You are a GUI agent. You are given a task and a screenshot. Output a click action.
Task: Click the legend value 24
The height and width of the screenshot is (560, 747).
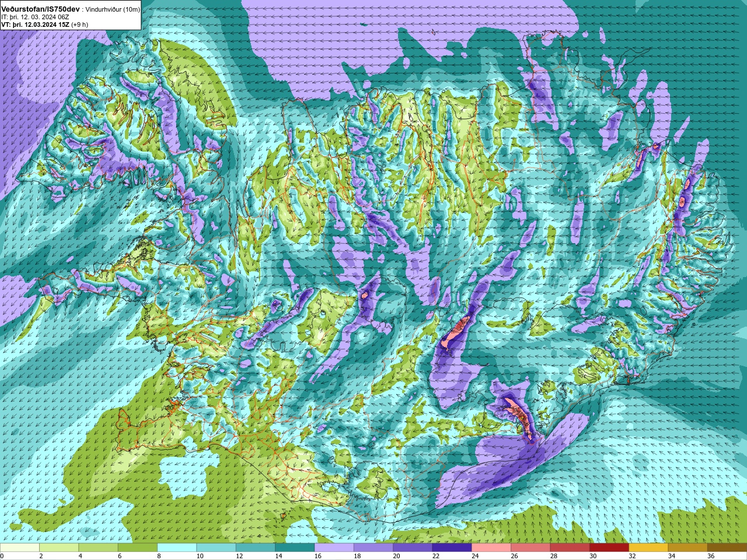(x=476, y=556)
